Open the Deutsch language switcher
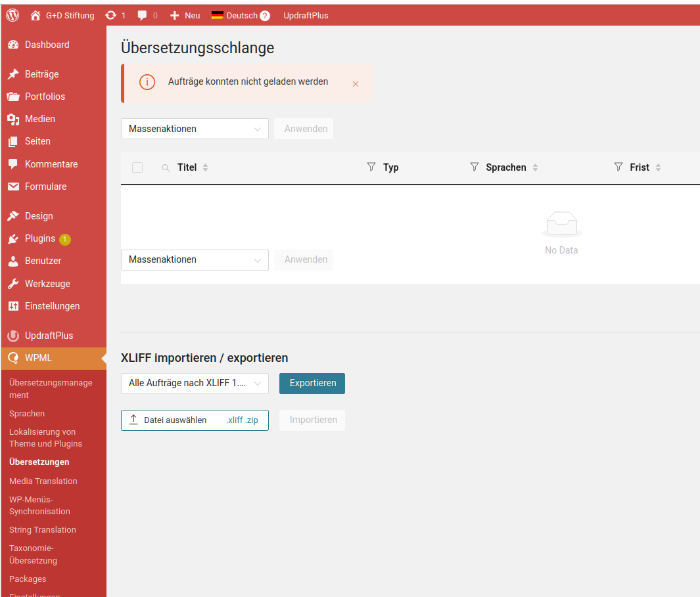This screenshot has height=597, width=700. point(235,16)
